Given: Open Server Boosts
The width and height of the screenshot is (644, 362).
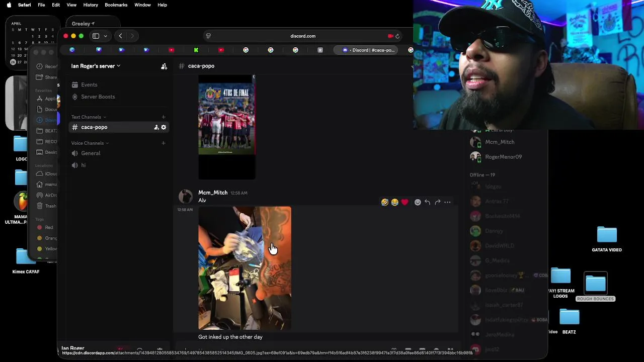Looking at the screenshot, I should pos(98,97).
